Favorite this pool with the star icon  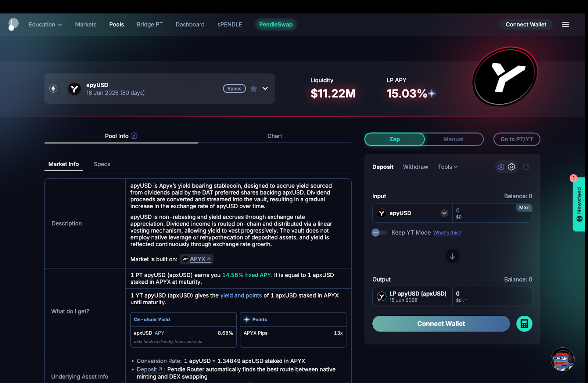pyautogui.click(x=254, y=89)
